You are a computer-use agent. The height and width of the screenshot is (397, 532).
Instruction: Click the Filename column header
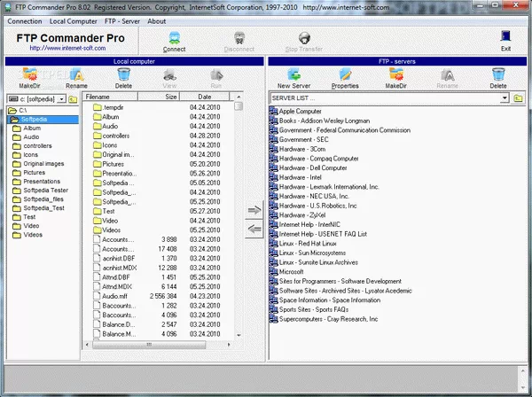[110, 97]
